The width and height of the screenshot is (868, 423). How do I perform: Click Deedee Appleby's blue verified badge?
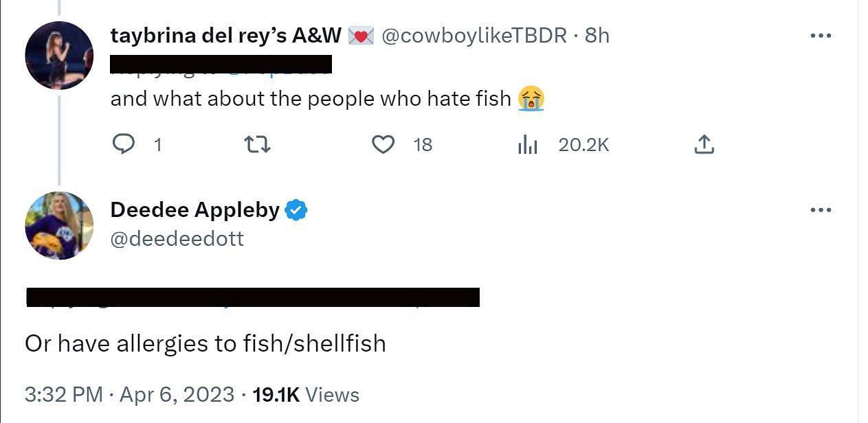(296, 210)
